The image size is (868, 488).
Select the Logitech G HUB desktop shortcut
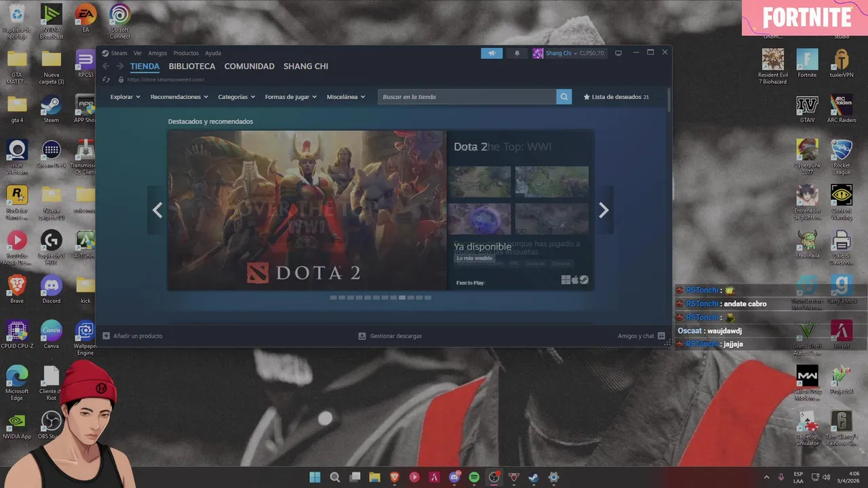[x=51, y=247]
